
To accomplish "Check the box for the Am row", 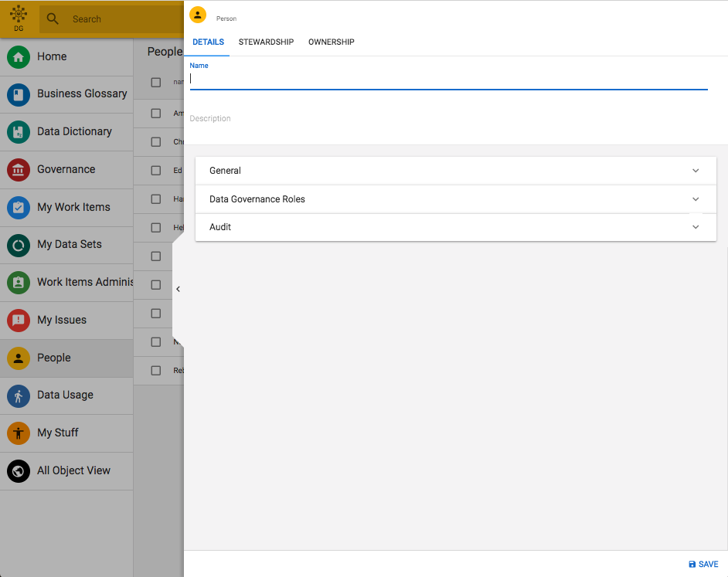I will 156,114.
